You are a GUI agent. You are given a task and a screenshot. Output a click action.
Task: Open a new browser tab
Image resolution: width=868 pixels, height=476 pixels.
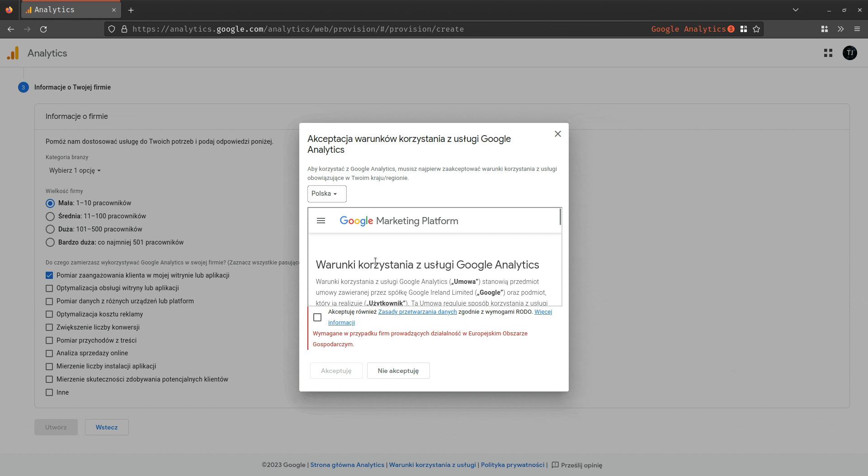tap(131, 10)
